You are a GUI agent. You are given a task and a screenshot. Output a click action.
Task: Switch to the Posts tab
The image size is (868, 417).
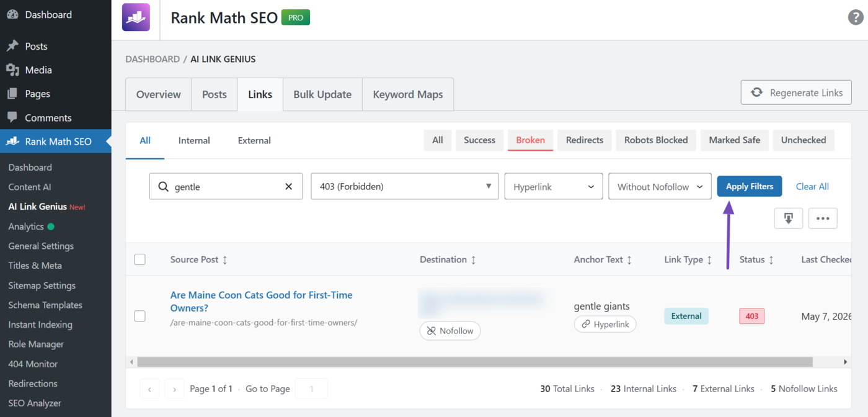pyautogui.click(x=215, y=94)
